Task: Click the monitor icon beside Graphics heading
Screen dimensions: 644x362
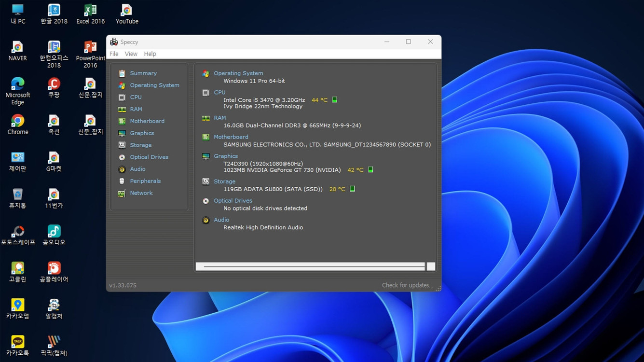Action: pos(206,156)
